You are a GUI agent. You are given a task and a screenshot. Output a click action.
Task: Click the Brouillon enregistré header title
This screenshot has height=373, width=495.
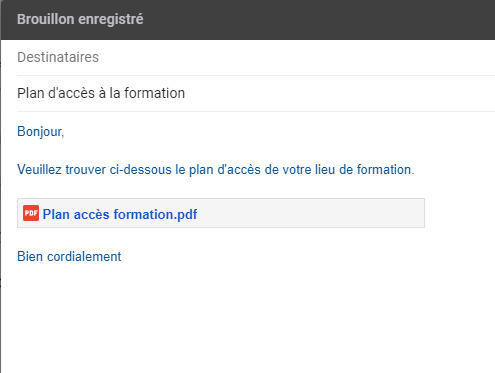[80, 19]
